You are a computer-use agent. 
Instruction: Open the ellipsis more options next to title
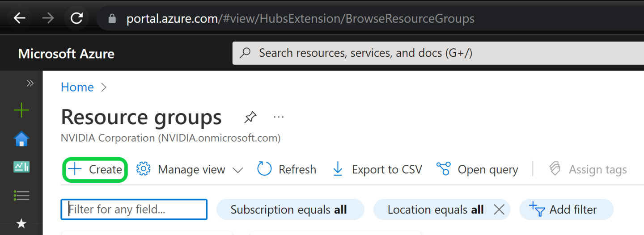coord(279,117)
